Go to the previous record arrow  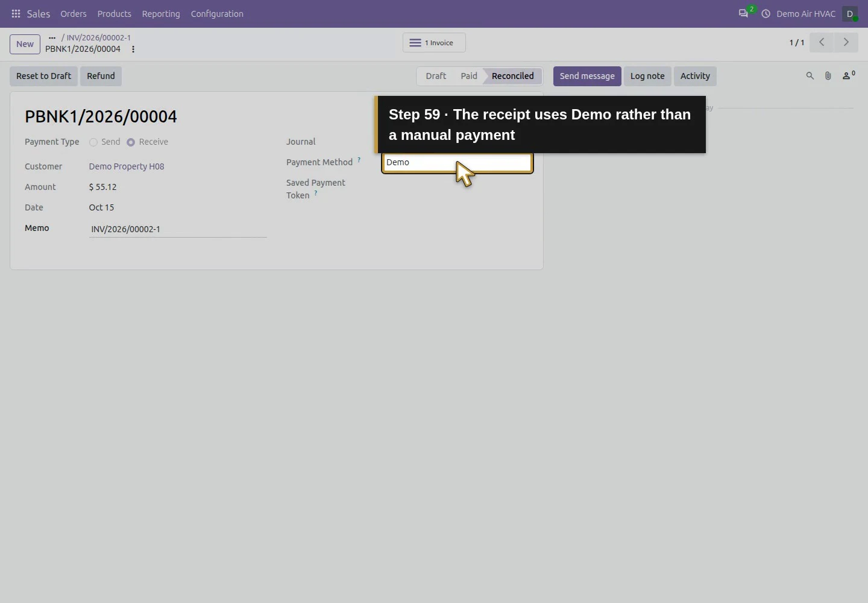822,42
